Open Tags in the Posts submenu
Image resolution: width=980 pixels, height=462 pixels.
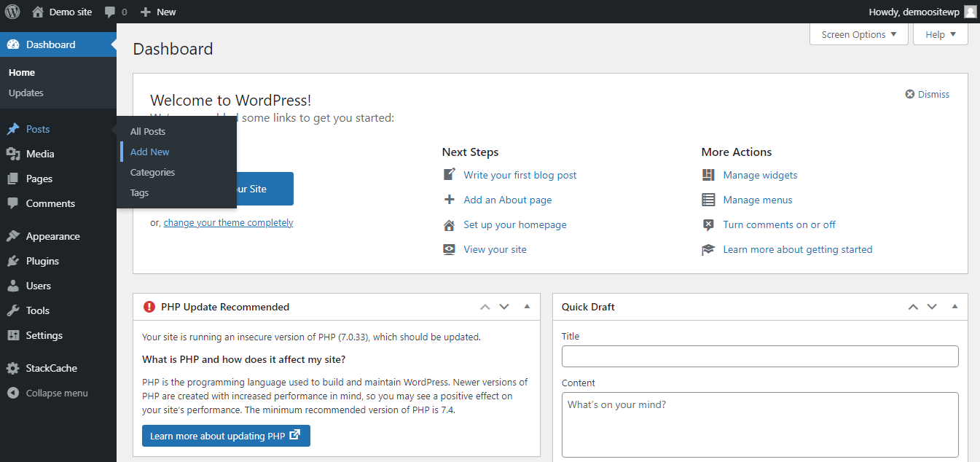(139, 192)
